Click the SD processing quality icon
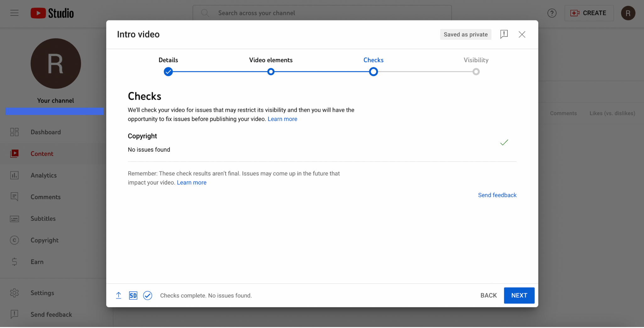 [133, 296]
